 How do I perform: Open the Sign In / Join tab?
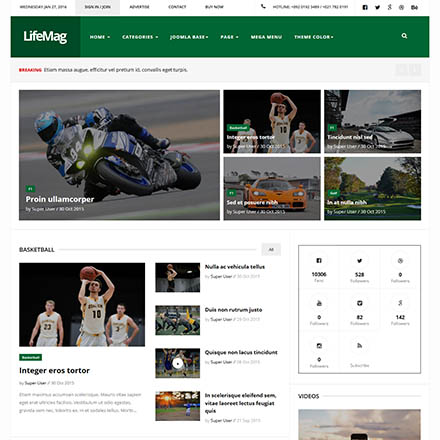tap(97, 7)
